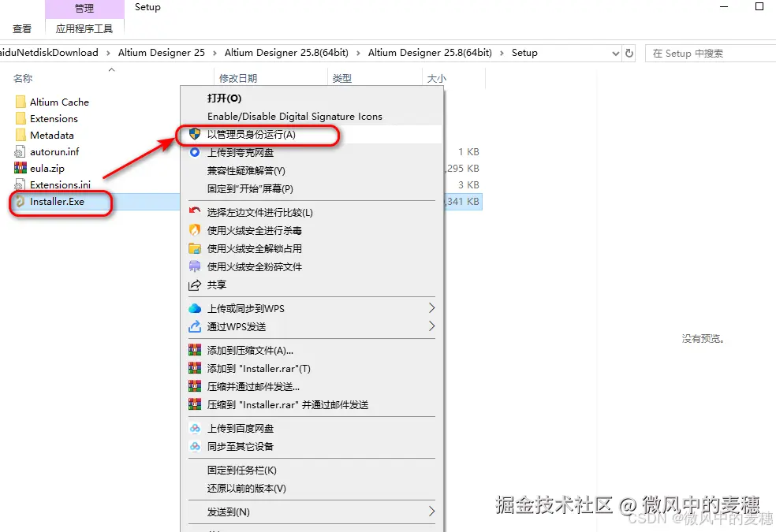
Task: Click Baidu netdisk icon beside 同步至其它设备
Action: (x=195, y=446)
